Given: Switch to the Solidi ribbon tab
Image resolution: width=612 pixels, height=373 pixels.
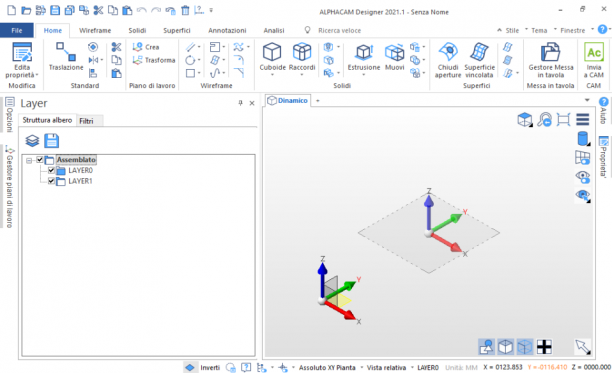Looking at the screenshot, I should (137, 30).
